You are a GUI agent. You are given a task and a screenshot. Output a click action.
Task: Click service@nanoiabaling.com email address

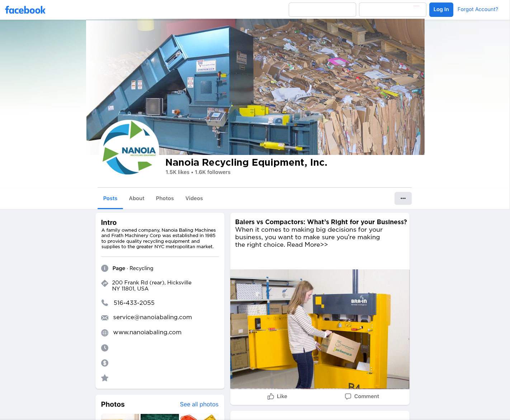coord(152,317)
